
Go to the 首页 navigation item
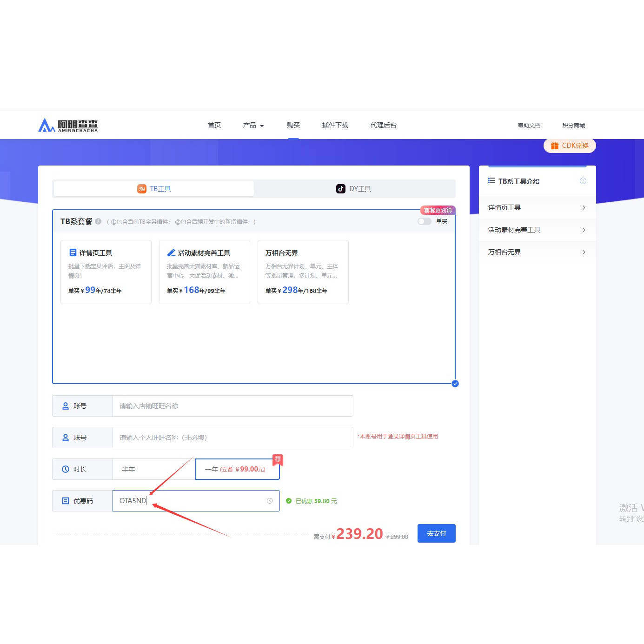pos(214,125)
